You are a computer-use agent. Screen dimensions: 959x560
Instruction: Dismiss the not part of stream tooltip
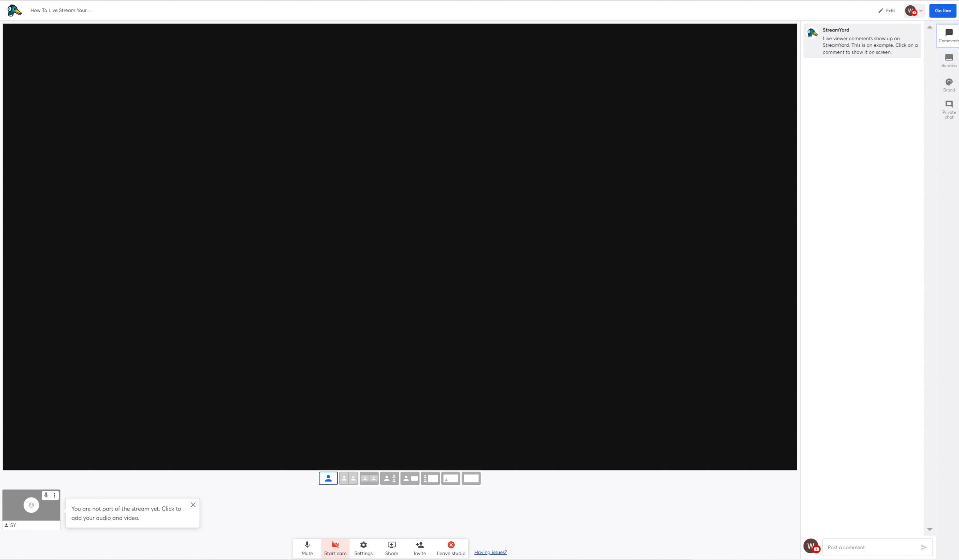(193, 505)
